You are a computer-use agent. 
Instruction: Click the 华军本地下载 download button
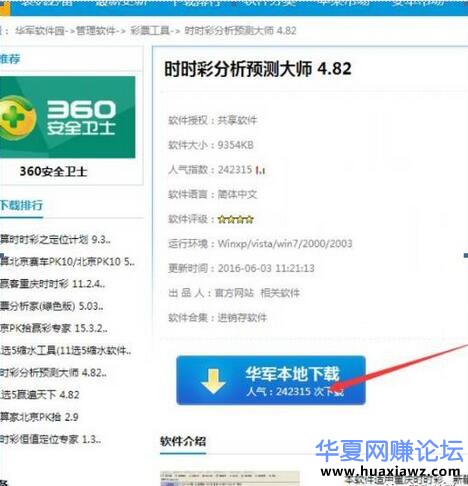click(271, 380)
